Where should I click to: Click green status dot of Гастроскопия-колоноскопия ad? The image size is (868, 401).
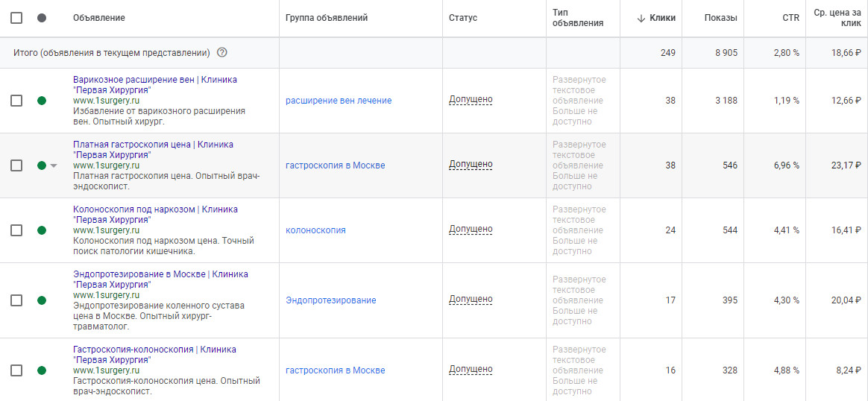pos(42,370)
